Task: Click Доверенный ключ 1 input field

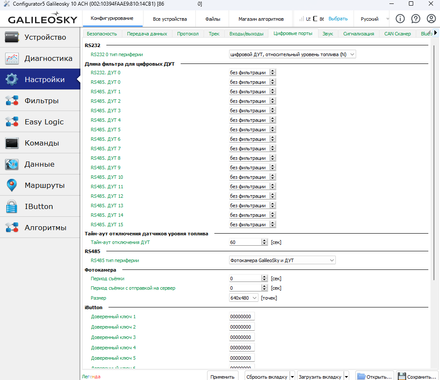Action: click(x=242, y=316)
